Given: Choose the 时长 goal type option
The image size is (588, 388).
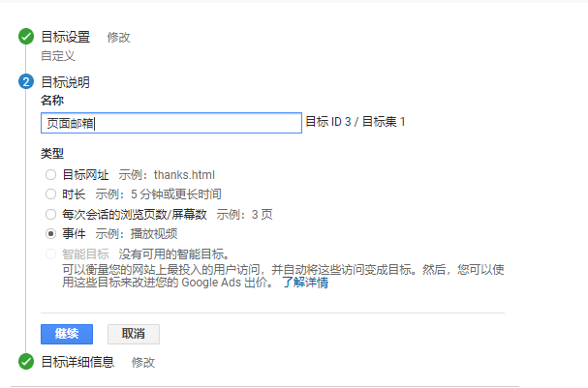Looking at the screenshot, I should click(50, 194).
